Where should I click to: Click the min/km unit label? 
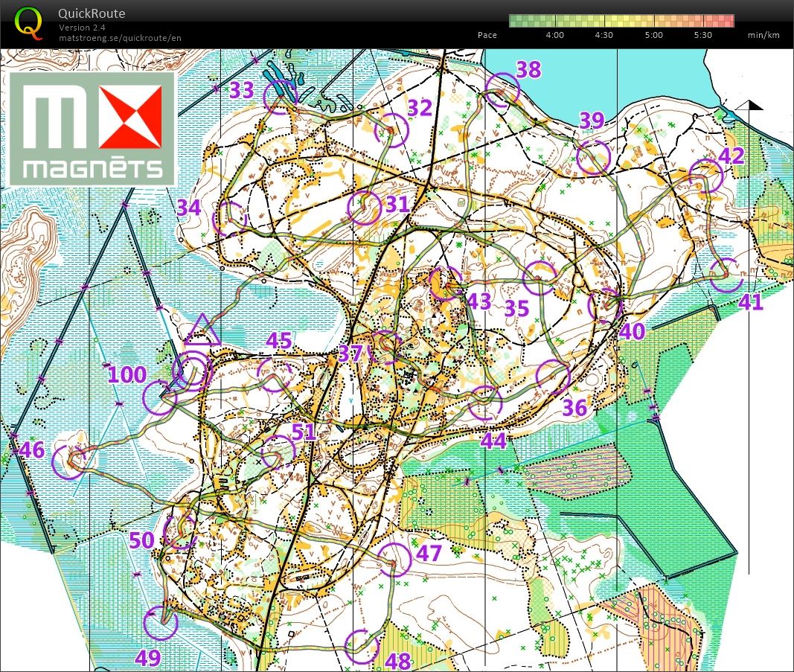click(x=763, y=35)
